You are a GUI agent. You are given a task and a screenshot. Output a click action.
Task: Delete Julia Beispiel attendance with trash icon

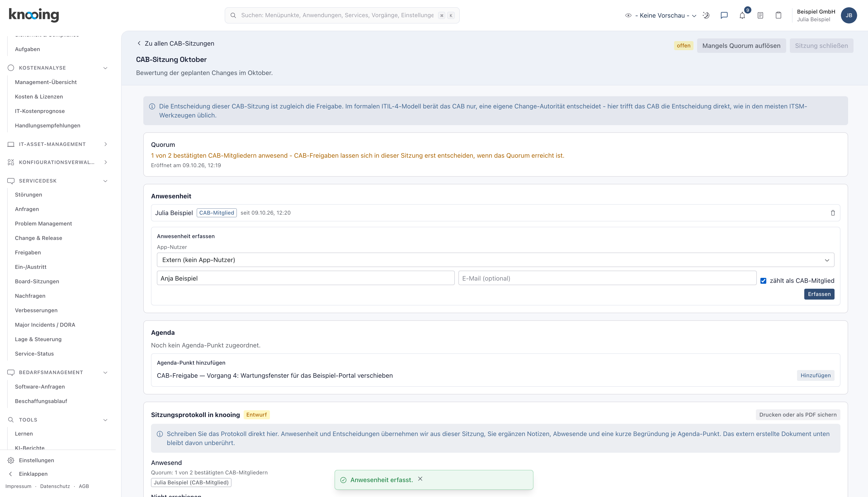tap(833, 213)
